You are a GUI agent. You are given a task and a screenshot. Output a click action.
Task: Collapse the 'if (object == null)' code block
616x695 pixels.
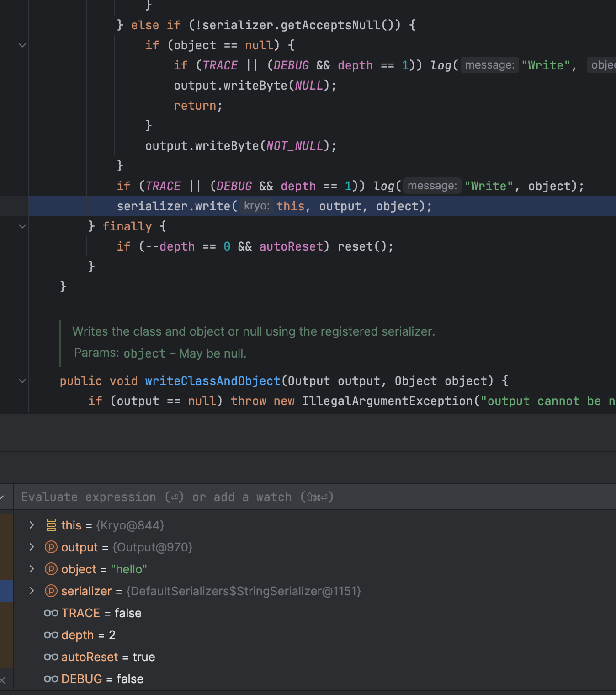tap(22, 45)
